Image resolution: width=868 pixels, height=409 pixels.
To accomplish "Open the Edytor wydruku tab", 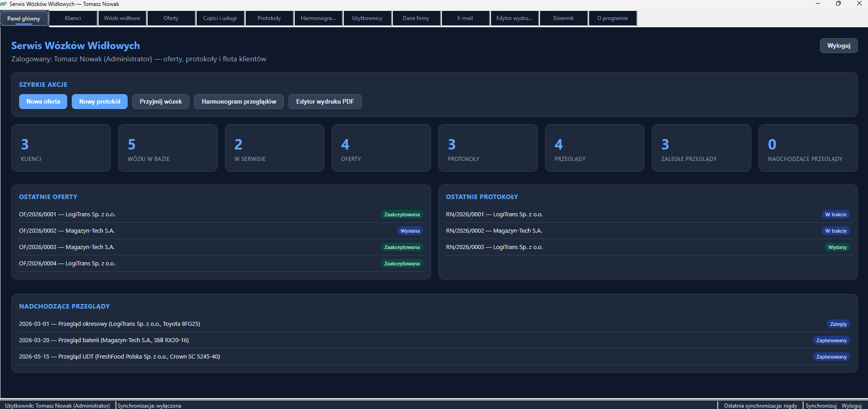I will click(515, 18).
